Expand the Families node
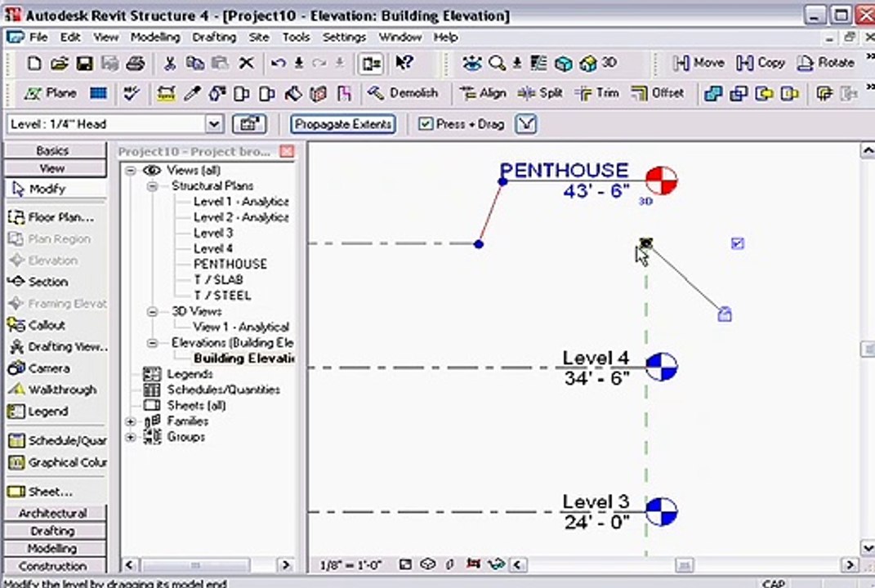This screenshot has width=875, height=588. point(131,421)
